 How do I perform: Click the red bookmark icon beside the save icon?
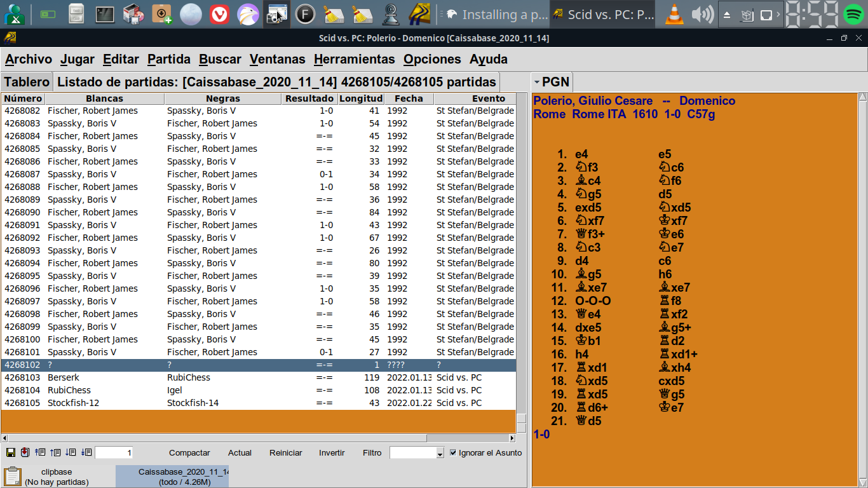(25, 452)
